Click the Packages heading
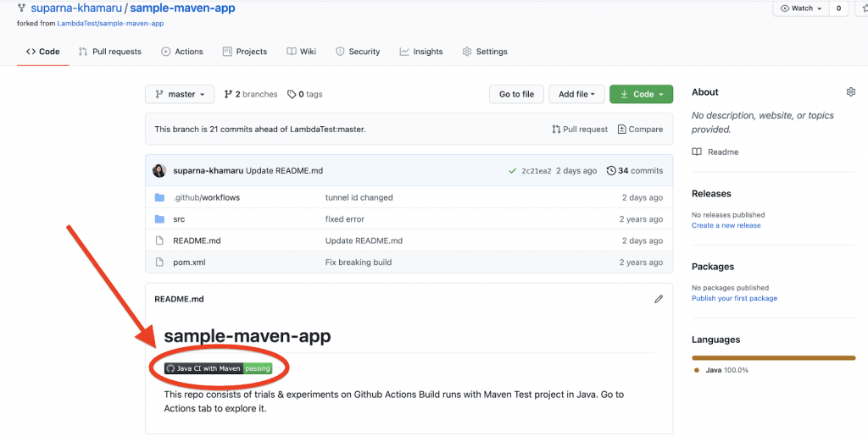 tap(713, 267)
